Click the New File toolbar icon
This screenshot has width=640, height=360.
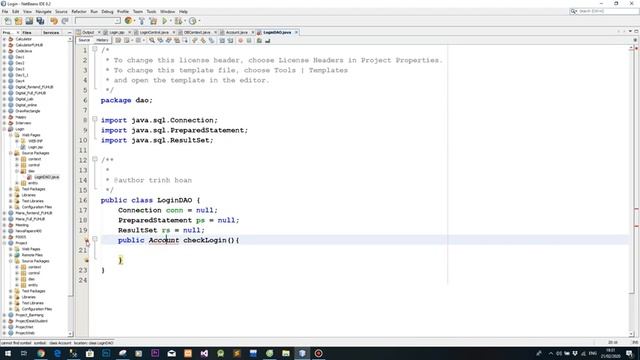[8, 21]
